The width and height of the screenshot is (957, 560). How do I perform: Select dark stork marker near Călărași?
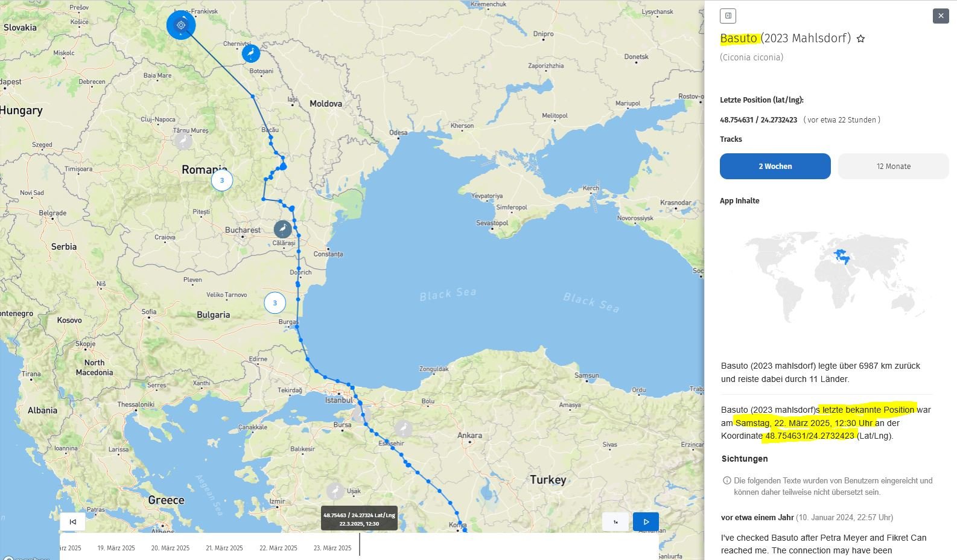tap(282, 229)
